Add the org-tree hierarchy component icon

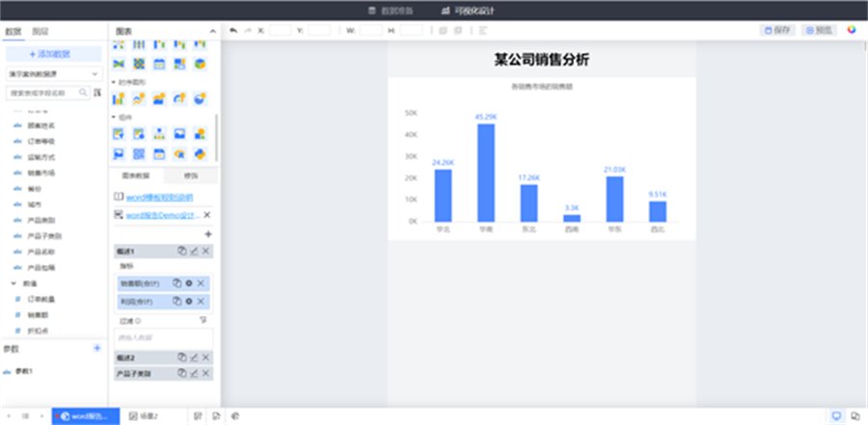[x=159, y=133]
